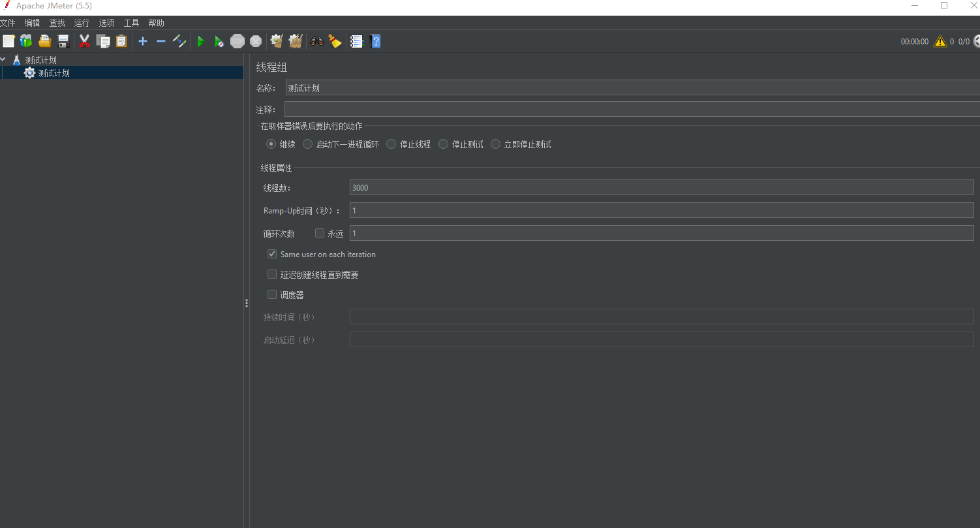Click the Paste clipboard icon
Viewport: 980px width, 528px height.
point(121,41)
